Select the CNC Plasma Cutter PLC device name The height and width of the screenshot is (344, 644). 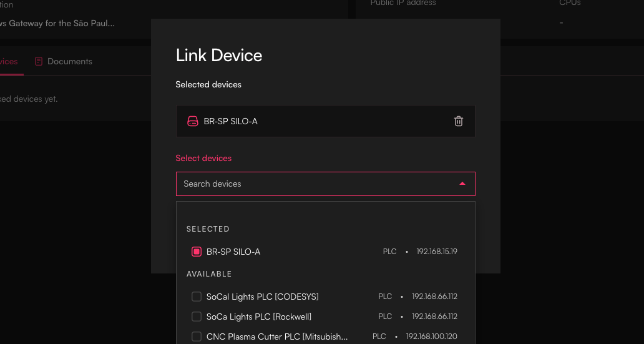(x=277, y=337)
